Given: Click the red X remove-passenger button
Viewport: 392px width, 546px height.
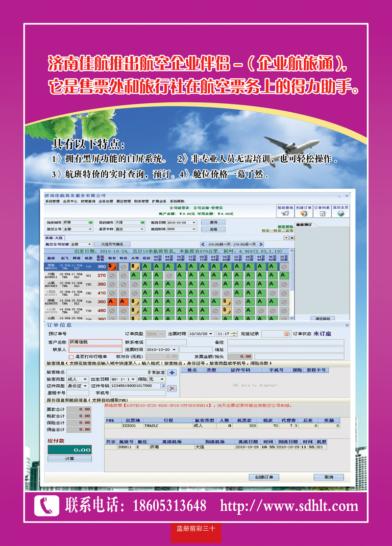Looking at the screenshot, I should coord(172,388).
